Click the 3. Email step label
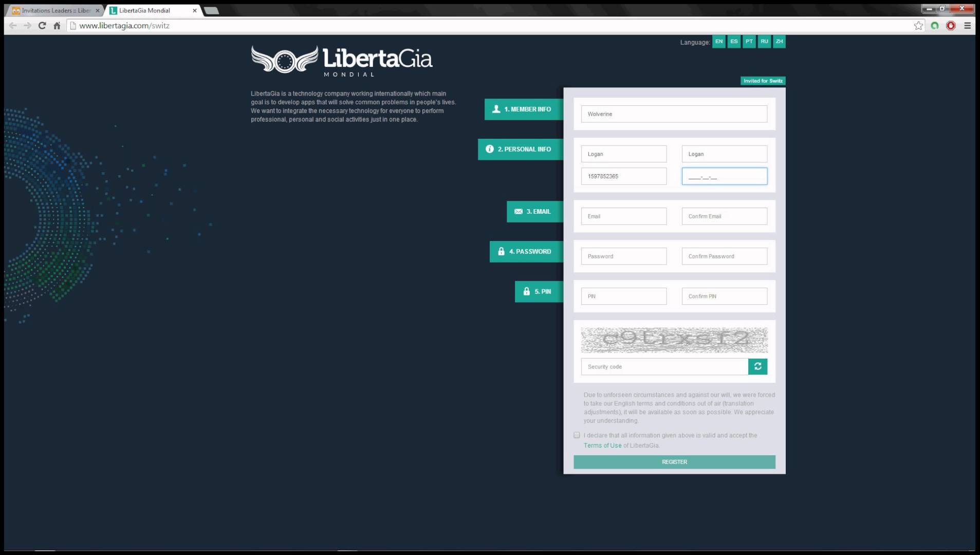980x555 pixels. pyautogui.click(x=535, y=211)
